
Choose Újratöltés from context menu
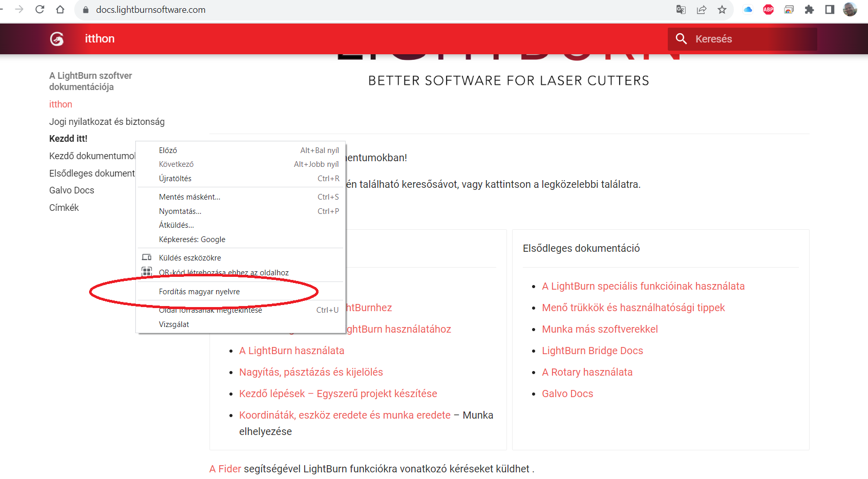pos(241,179)
